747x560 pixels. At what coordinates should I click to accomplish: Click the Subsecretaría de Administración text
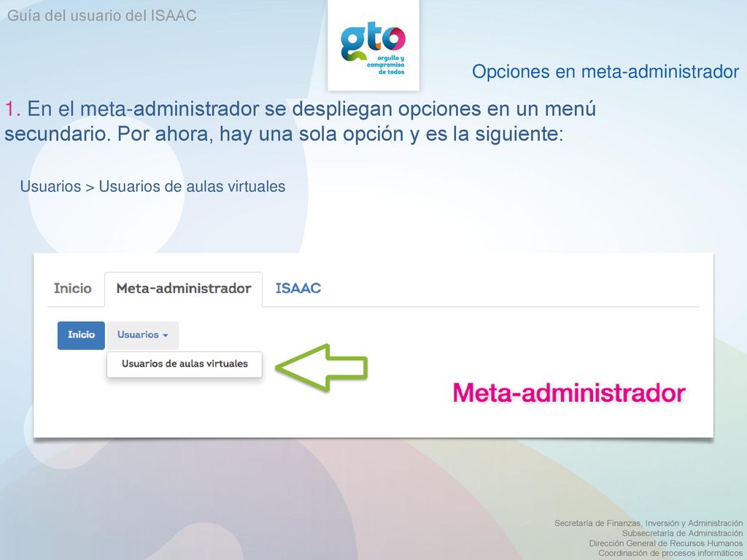pyautogui.click(x=682, y=533)
